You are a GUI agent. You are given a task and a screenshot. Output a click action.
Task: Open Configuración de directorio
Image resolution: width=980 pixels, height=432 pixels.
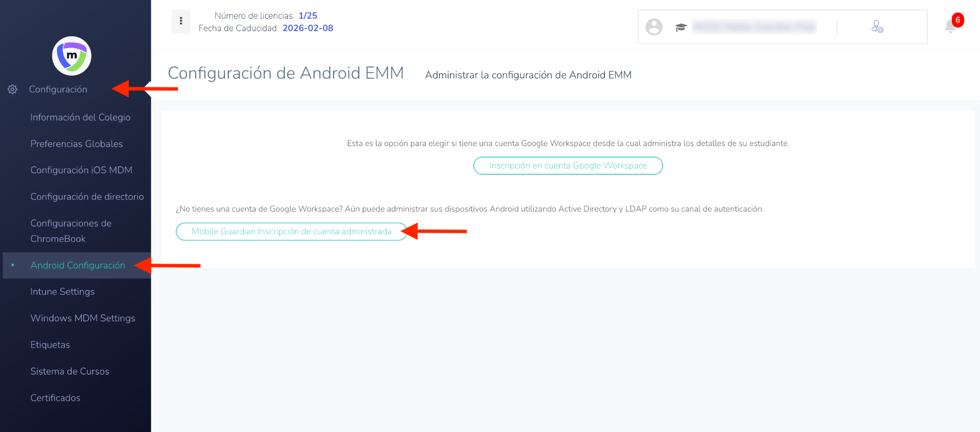pyautogui.click(x=87, y=197)
